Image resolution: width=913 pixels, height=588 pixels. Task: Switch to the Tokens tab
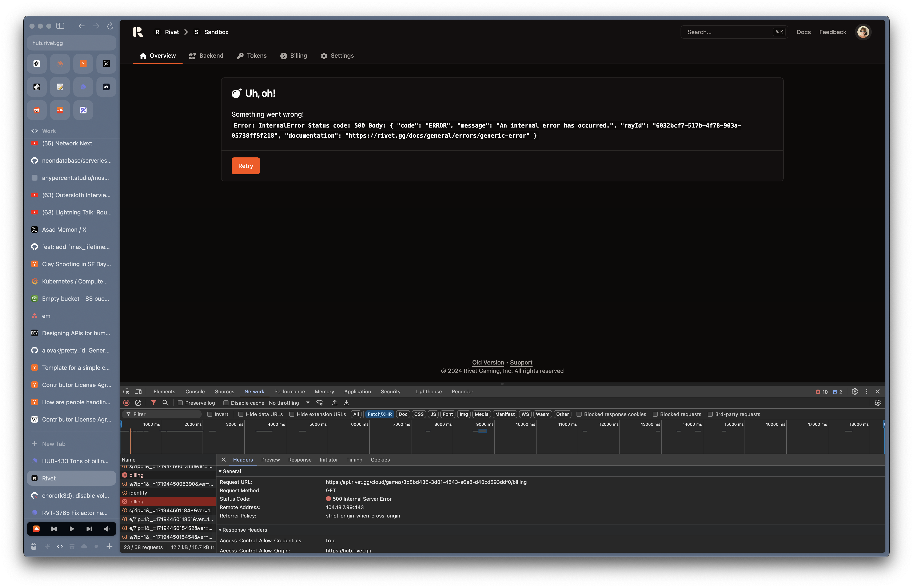click(x=252, y=56)
